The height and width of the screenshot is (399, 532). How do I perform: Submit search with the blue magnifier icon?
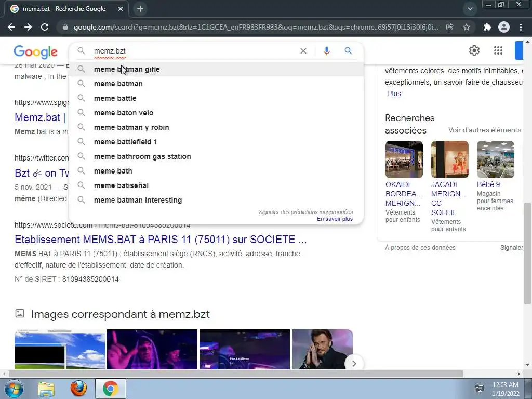(x=348, y=51)
